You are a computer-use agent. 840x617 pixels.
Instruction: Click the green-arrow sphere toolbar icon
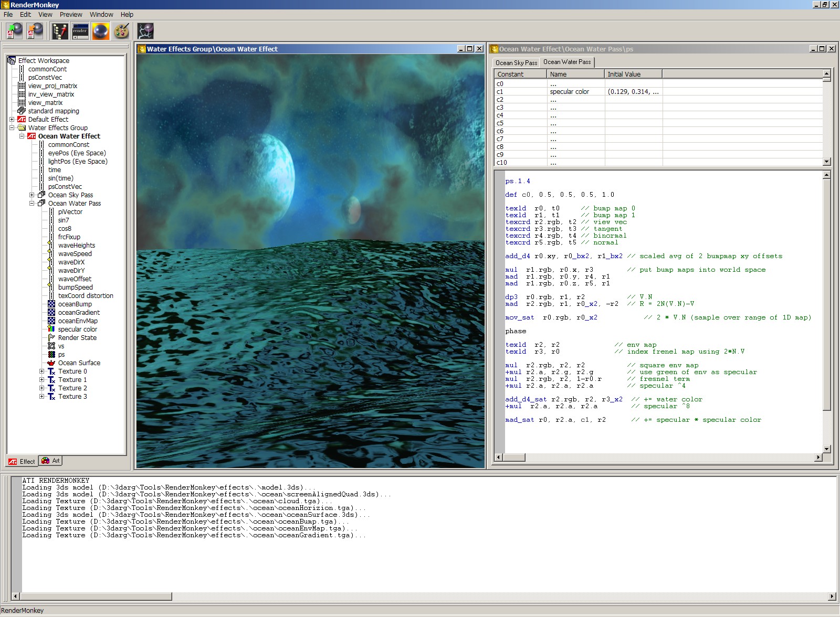click(x=14, y=31)
